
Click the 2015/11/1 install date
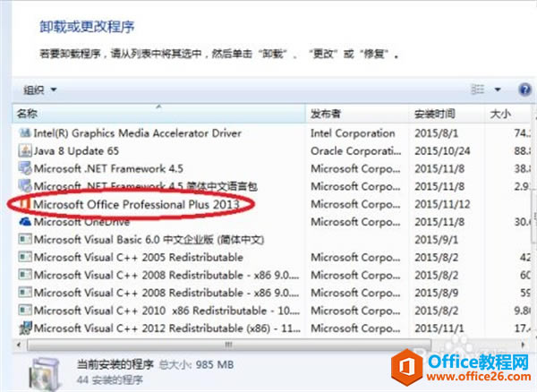tap(439, 328)
